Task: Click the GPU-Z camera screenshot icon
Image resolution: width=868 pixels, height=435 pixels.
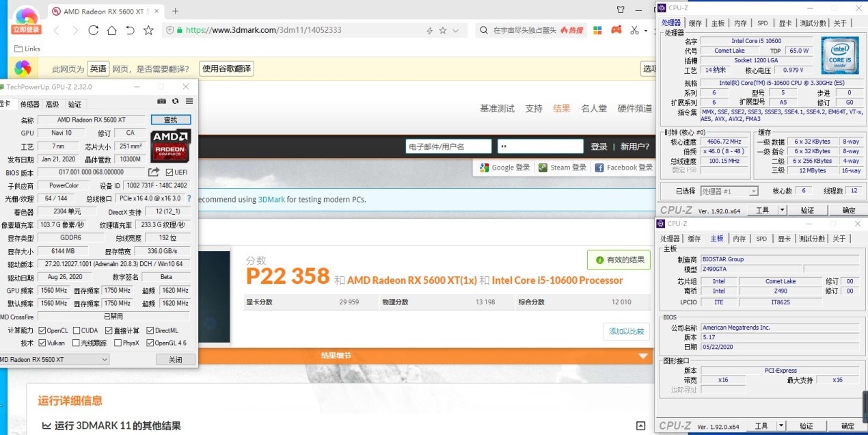Action: 161,101
